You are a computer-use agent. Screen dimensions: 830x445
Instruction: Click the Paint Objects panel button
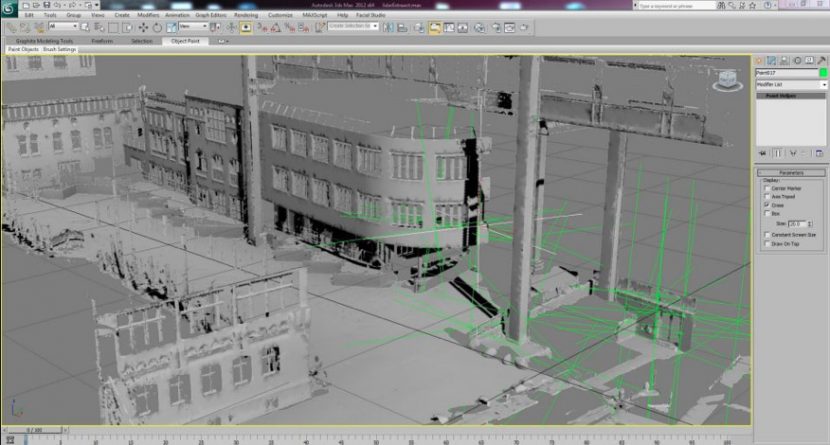[x=23, y=49]
